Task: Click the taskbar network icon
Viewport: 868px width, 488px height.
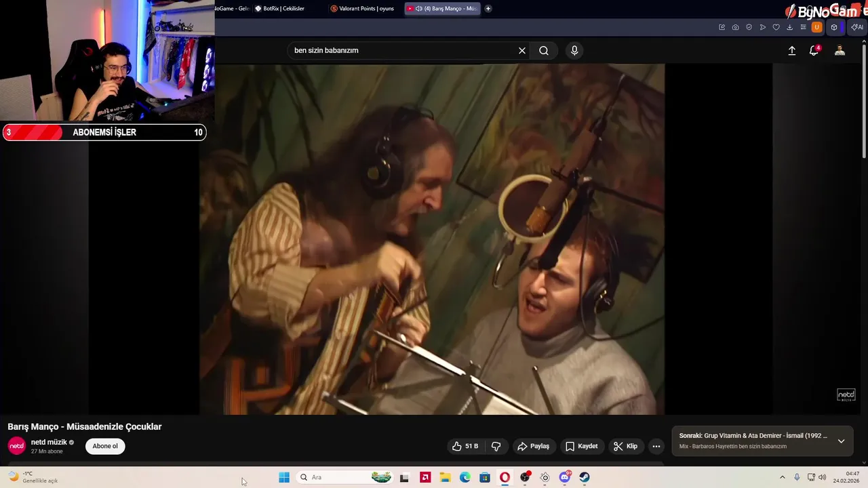Action: (x=811, y=477)
